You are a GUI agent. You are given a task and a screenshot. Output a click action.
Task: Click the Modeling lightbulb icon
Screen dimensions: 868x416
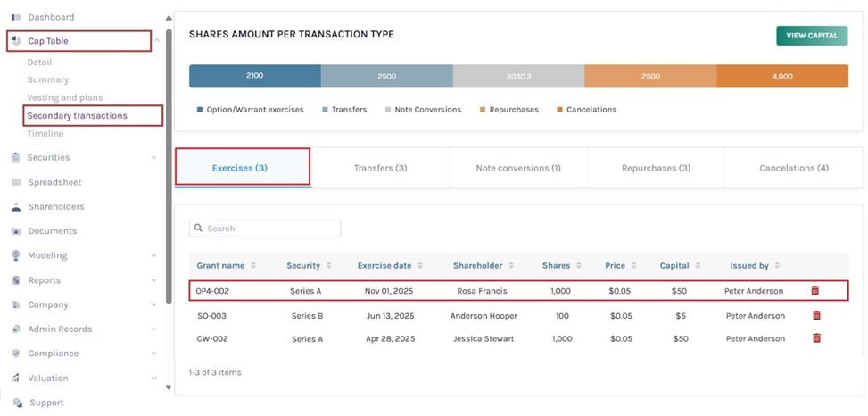(16, 255)
